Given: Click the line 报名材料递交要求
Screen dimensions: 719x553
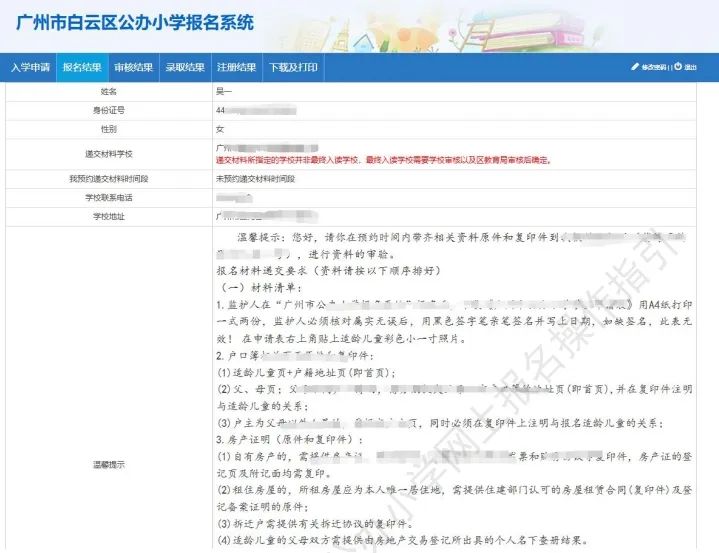Looking at the screenshot, I should 329,271.
